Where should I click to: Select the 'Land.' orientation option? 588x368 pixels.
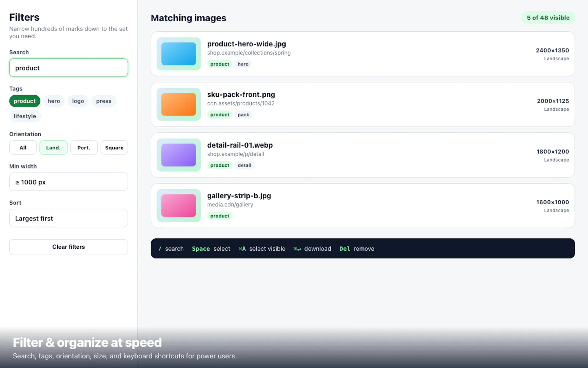53,148
